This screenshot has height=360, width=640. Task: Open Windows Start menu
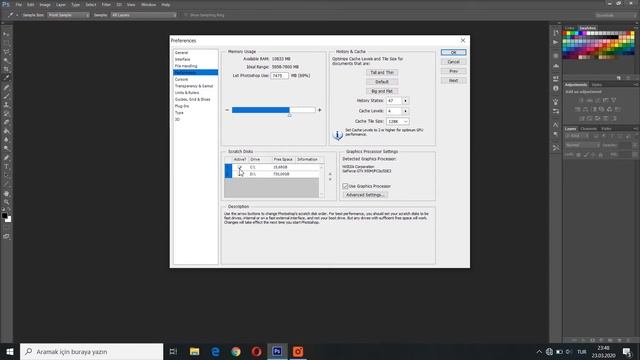tap(10, 351)
